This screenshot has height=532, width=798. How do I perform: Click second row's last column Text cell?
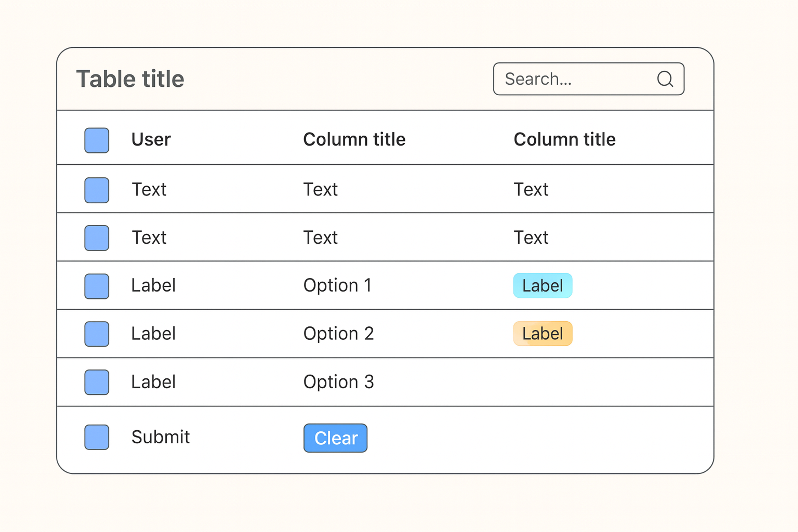[x=531, y=237]
